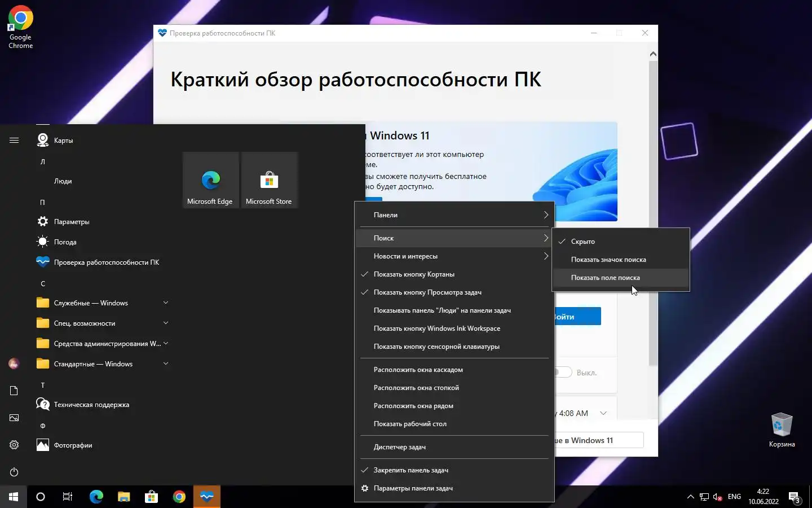Screen dimensions: 812x508
Task: Enable сенсорной клавиатуры button option
Action: (454, 347)
